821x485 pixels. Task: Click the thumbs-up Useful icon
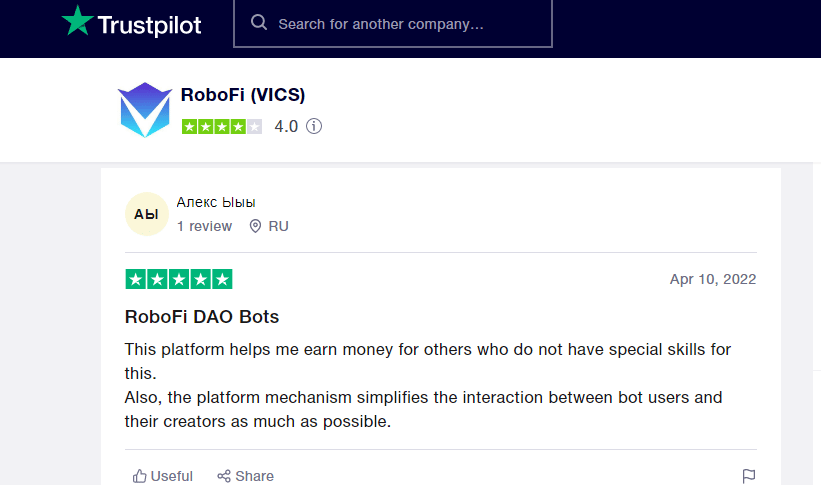click(x=140, y=476)
